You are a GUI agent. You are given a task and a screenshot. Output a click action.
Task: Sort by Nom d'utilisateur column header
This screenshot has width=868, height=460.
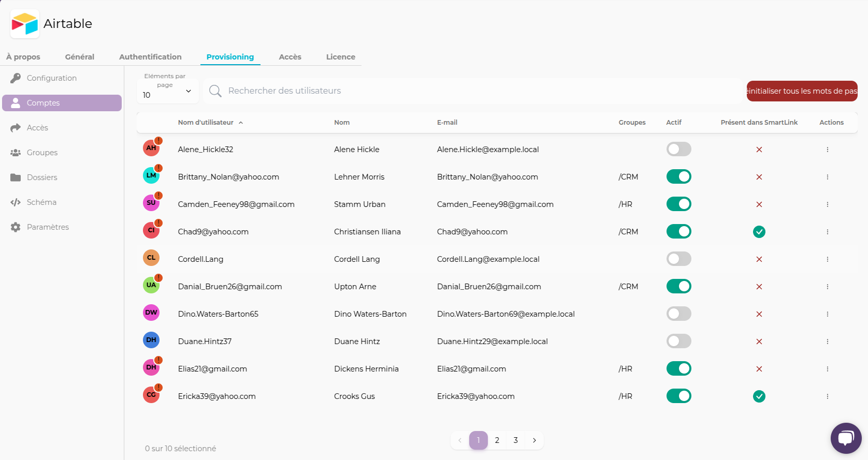coord(206,123)
